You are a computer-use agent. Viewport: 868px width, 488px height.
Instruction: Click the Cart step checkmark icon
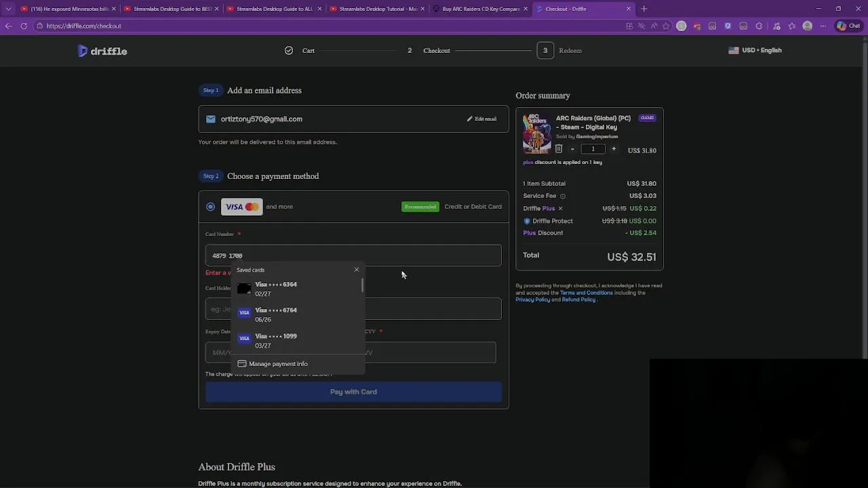tap(289, 50)
